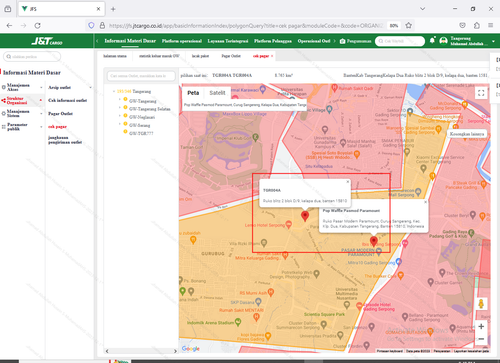Switch to the lacak paket tab
The image size is (500, 363).
(200, 56)
